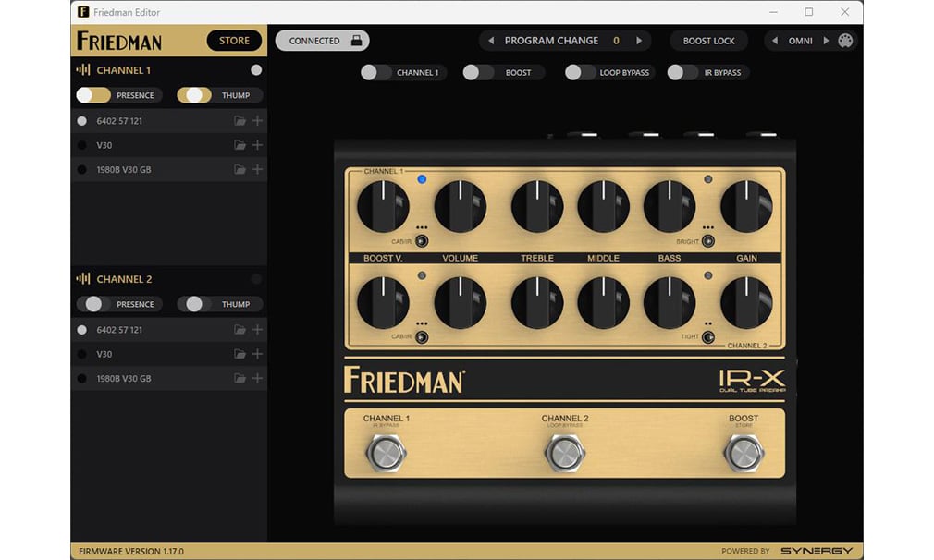Select 1980B V30 GB in Channel 1 list
Image resolution: width=934 pixels, height=560 pixels.
coord(124,169)
